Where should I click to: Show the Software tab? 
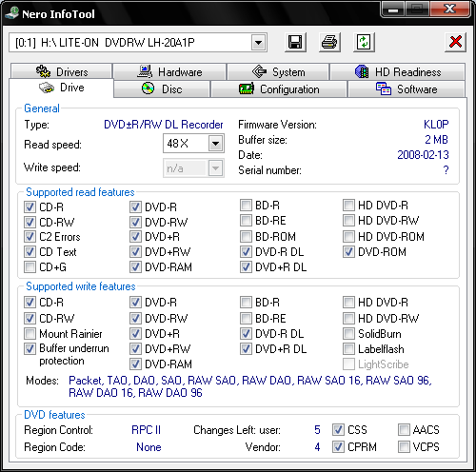coord(407,89)
